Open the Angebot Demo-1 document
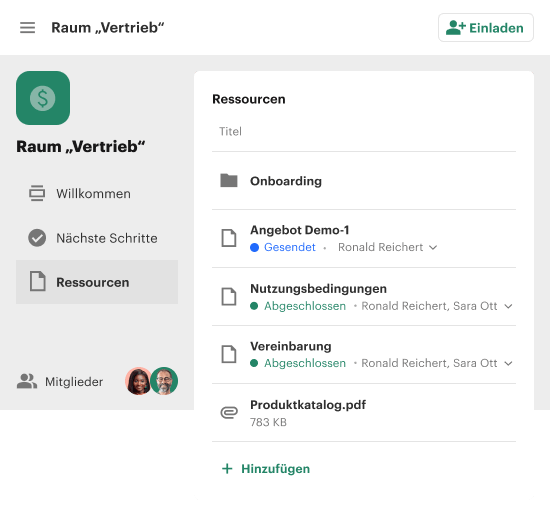 coord(300,230)
